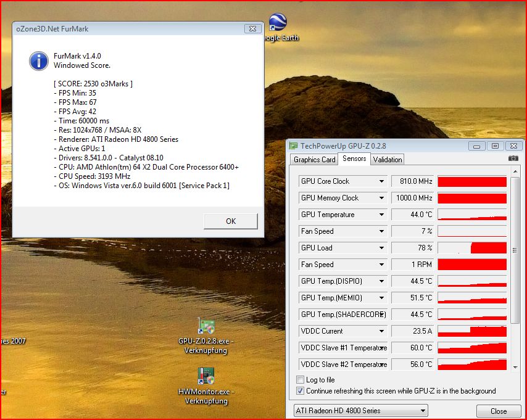Click the Close button in GPU-Z
Image resolution: width=527 pixels, height=420 pixels.
[498, 411]
